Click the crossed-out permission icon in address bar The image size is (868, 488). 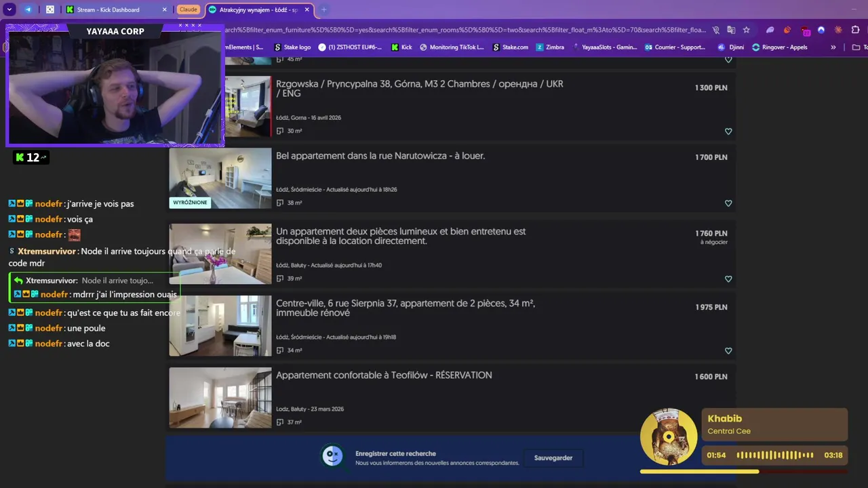click(x=715, y=30)
